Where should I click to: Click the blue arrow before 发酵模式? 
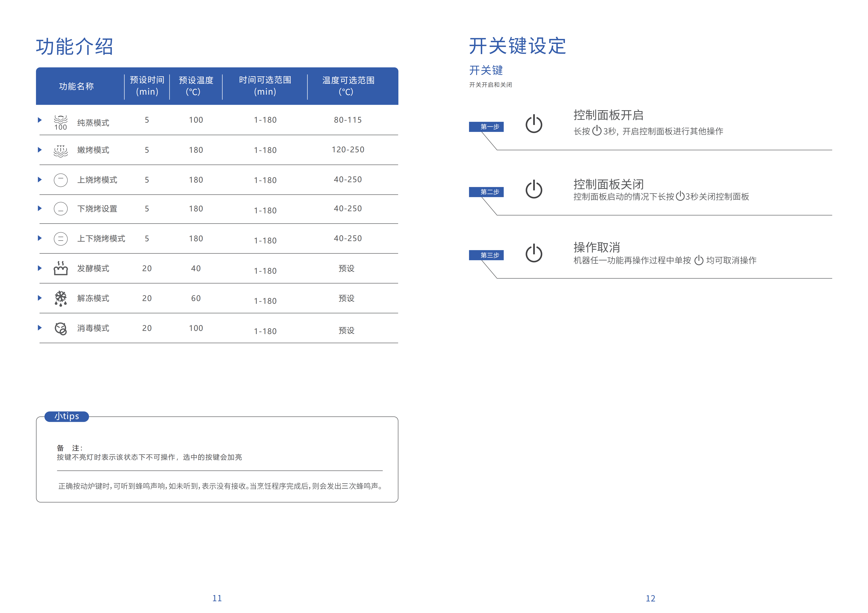(40, 268)
